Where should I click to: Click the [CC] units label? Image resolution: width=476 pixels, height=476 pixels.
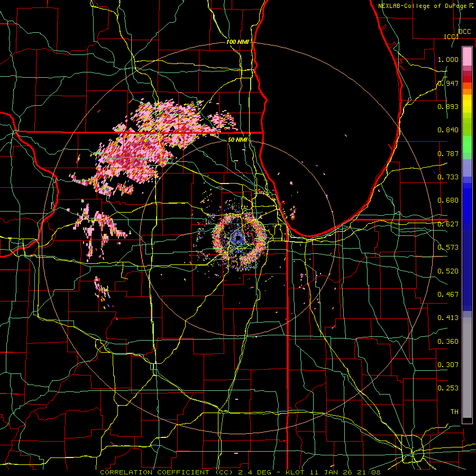point(451,36)
